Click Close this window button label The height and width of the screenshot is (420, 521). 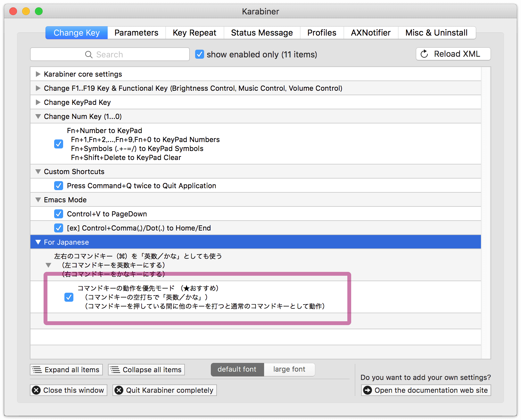click(74, 390)
